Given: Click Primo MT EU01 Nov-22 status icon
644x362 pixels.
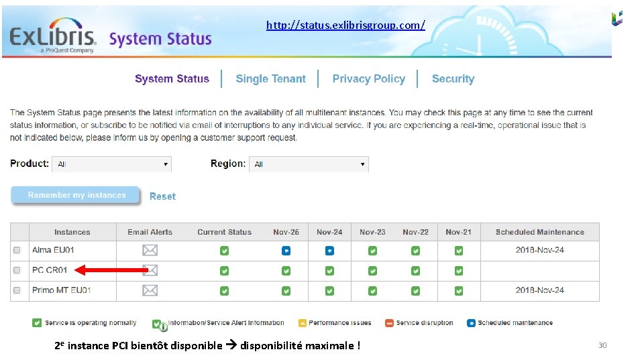Looking at the screenshot, I should click(x=416, y=291).
